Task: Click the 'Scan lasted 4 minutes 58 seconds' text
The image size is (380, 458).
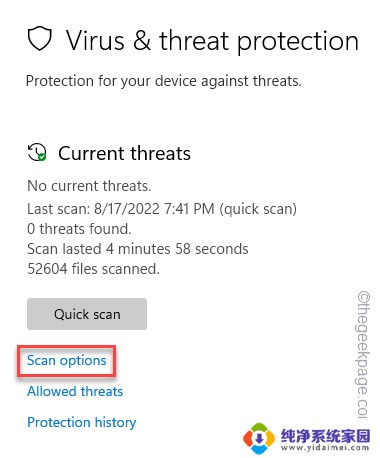Action: [x=138, y=249]
